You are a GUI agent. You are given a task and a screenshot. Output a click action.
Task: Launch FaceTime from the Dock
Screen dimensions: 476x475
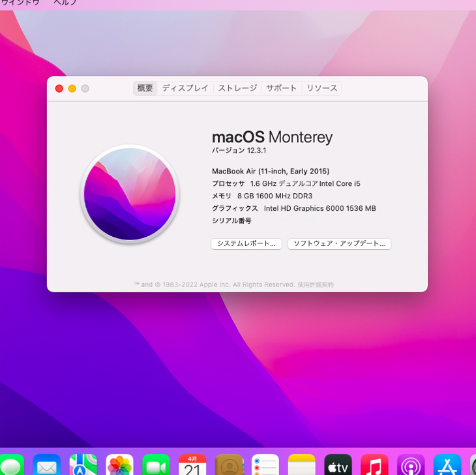pyautogui.click(x=156, y=465)
